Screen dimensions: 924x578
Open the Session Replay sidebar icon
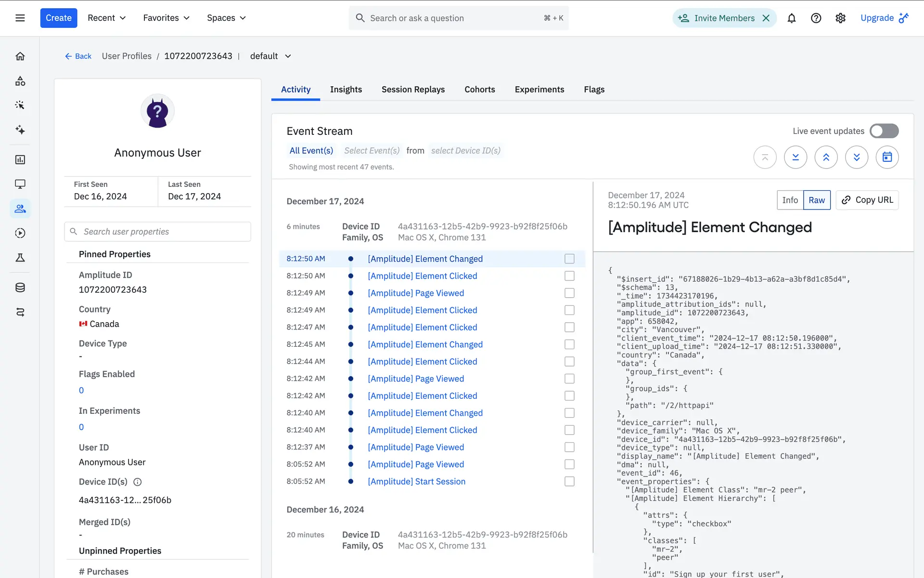tap(20, 233)
